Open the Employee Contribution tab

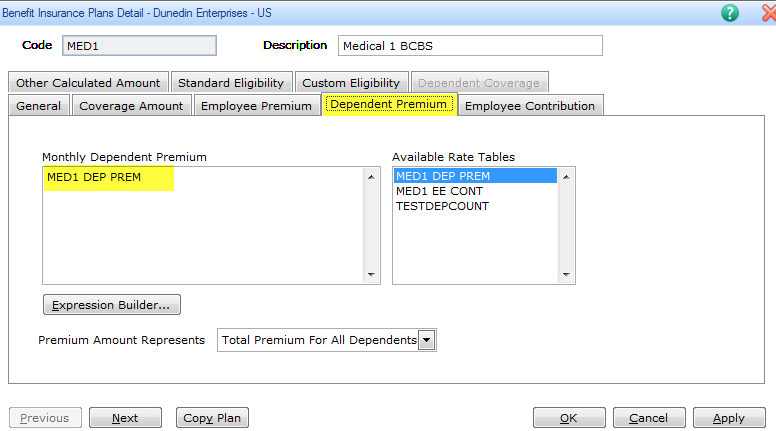click(x=530, y=106)
